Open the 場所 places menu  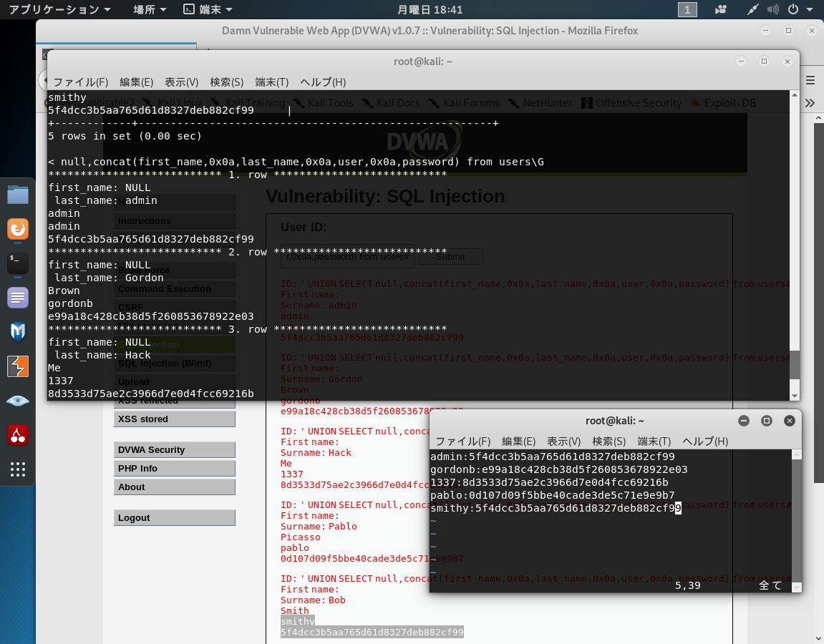point(149,9)
